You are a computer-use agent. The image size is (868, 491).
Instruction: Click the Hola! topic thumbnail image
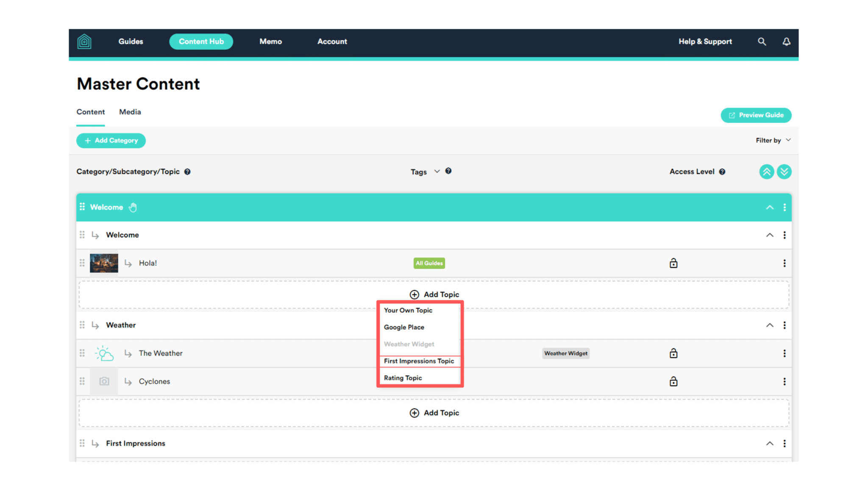(105, 263)
